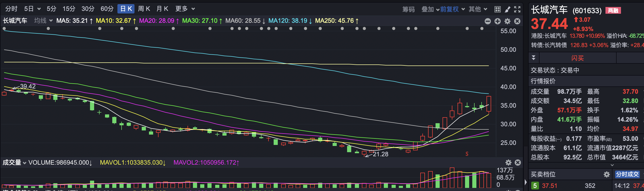The width and height of the screenshot is (644, 191).
Task: Click the 37.51 level-5 ask price
Action: click(x=550, y=186)
